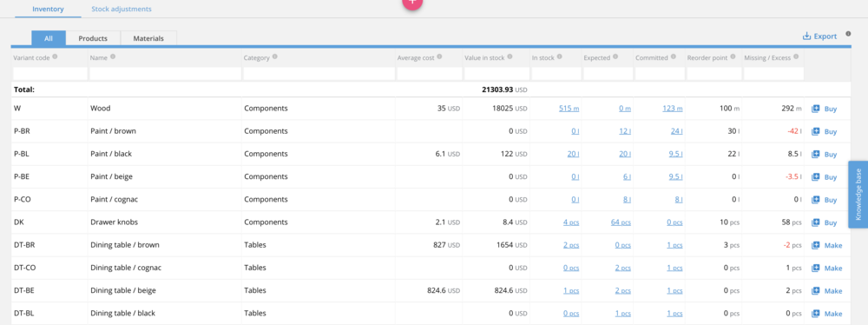
Task: Open Wood committed 123 m link
Action: coord(672,109)
